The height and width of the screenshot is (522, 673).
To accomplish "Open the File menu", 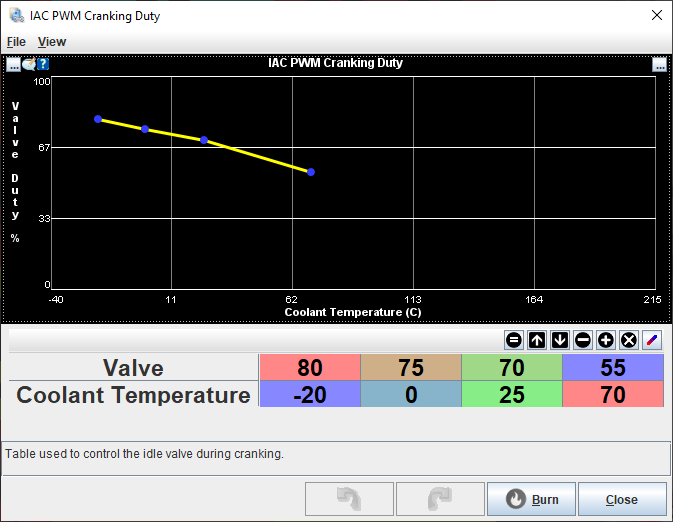I will (x=16, y=42).
